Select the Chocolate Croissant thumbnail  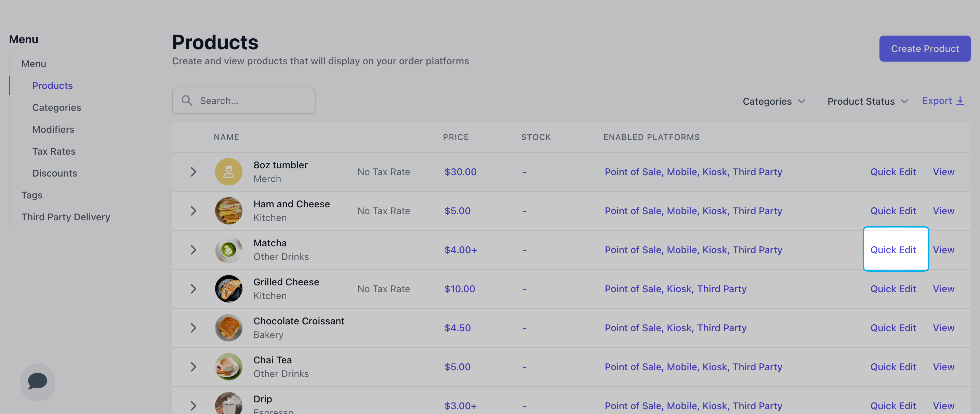click(229, 328)
